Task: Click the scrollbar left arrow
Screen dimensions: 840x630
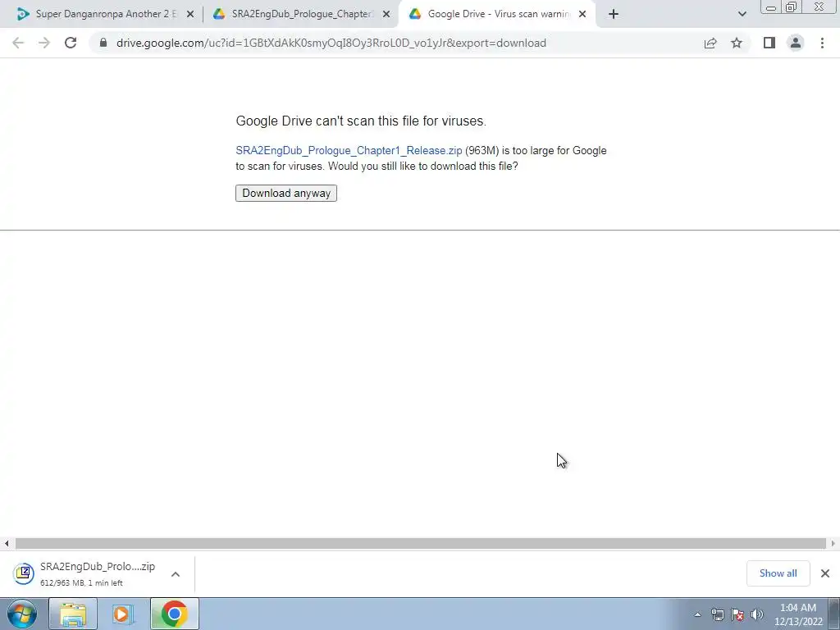Action: (x=7, y=543)
